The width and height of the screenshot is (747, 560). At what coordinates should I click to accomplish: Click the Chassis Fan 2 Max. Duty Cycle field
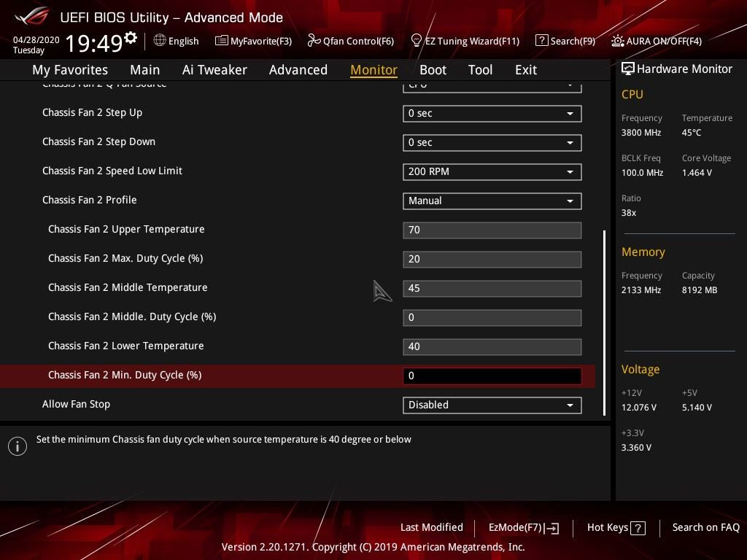click(x=492, y=260)
